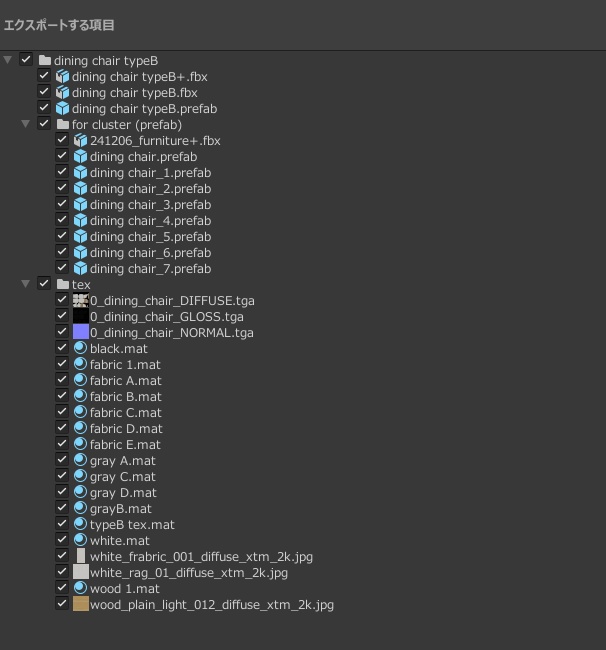Click the dining chair_4.prefab cube icon

[80, 221]
